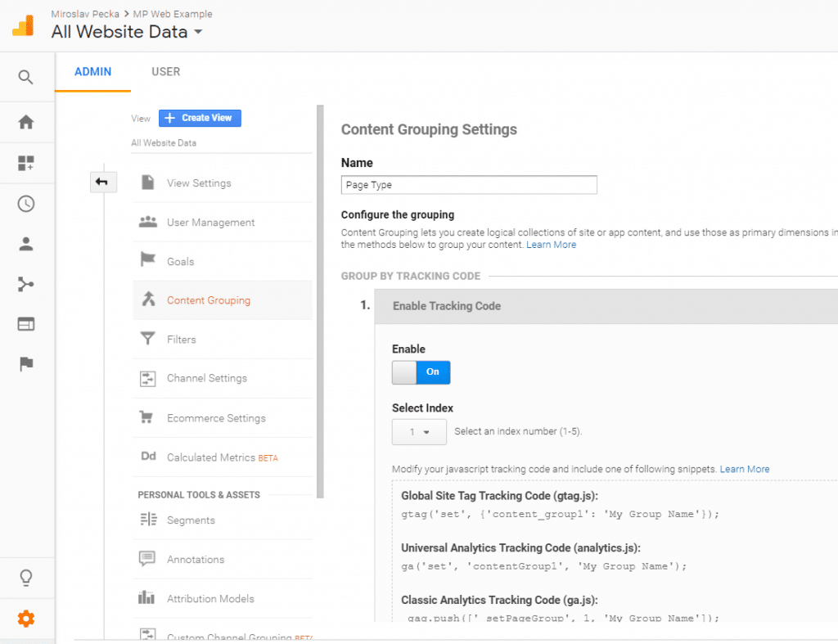
Task: Open the Customization reports icon
Action: click(25, 163)
